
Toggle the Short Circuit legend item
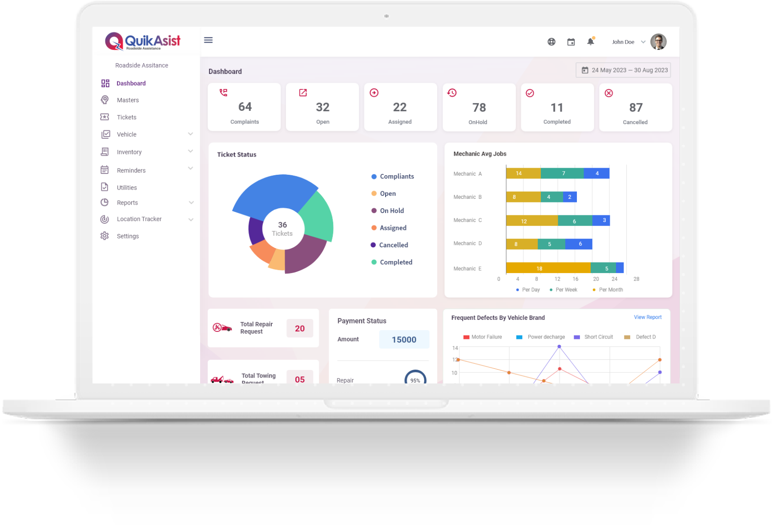pyautogui.click(x=593, y=337)
